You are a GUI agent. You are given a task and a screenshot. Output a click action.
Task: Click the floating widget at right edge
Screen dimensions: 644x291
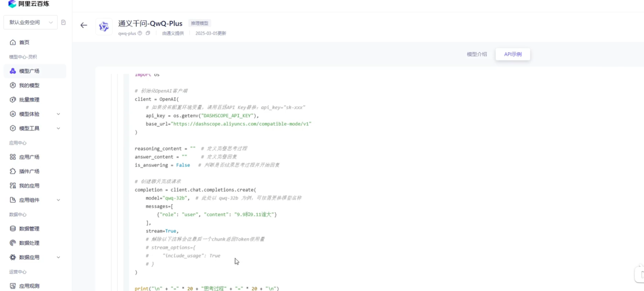coord(640,275)
